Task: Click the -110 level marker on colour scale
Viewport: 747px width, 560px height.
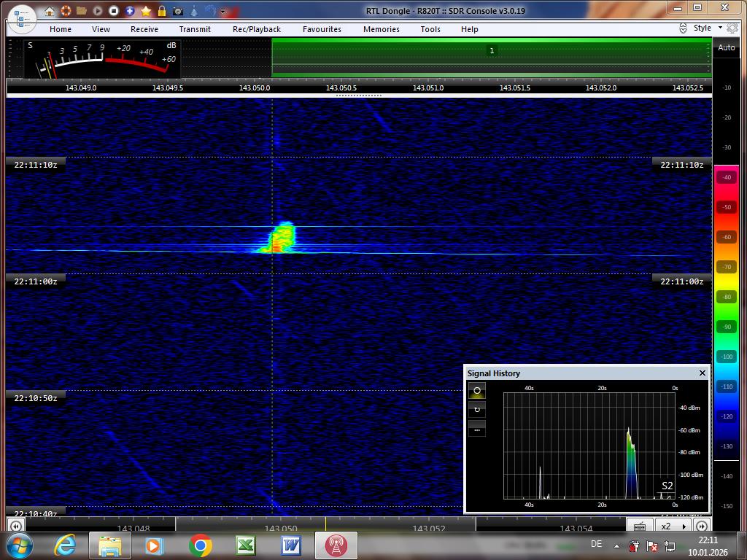Action: pos(727,386)
